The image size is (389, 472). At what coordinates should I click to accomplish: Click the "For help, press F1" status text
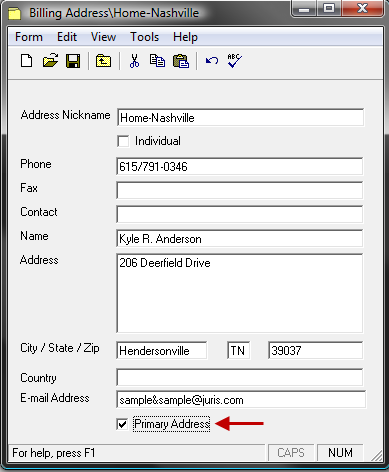point(54,453)
